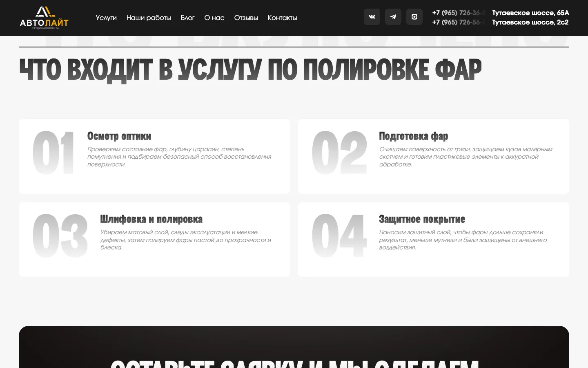This screenshot has width=588, height=368.
Task: Select the Подготовка фар card title
Action: pyautogui.click(x=414, y=136)
